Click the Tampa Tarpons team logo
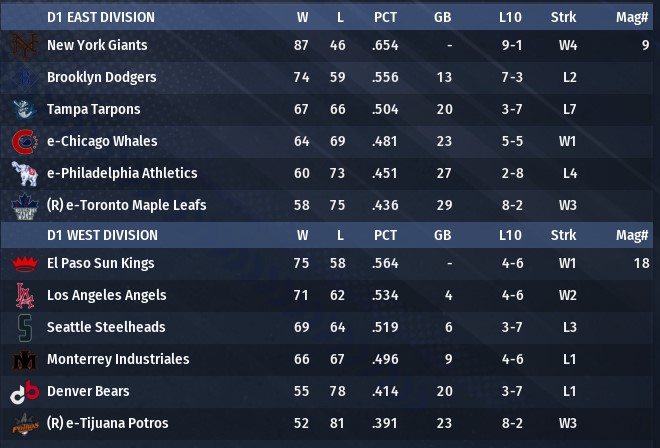The width and height of the screenshot is (660, 448). pyautogui.click(x=23, y=110)
